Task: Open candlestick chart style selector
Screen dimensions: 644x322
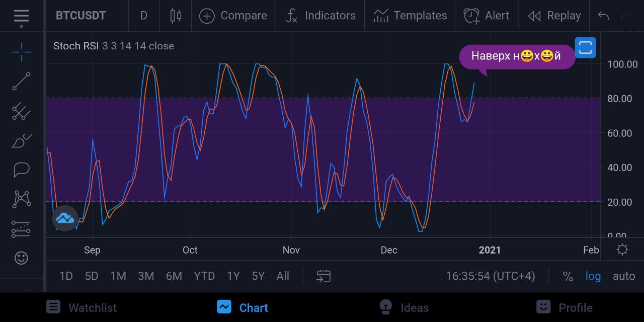Action: click(x=176, y=16)
